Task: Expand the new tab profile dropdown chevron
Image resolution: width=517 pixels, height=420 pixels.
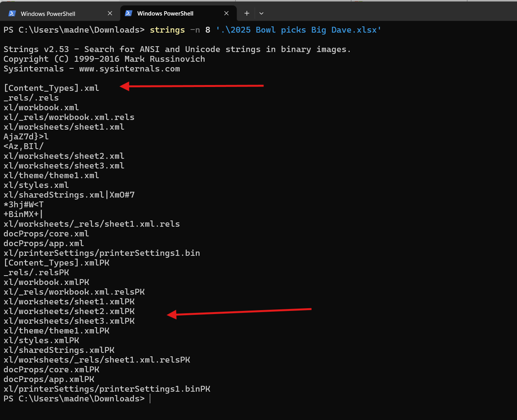Action: (261, 14)
